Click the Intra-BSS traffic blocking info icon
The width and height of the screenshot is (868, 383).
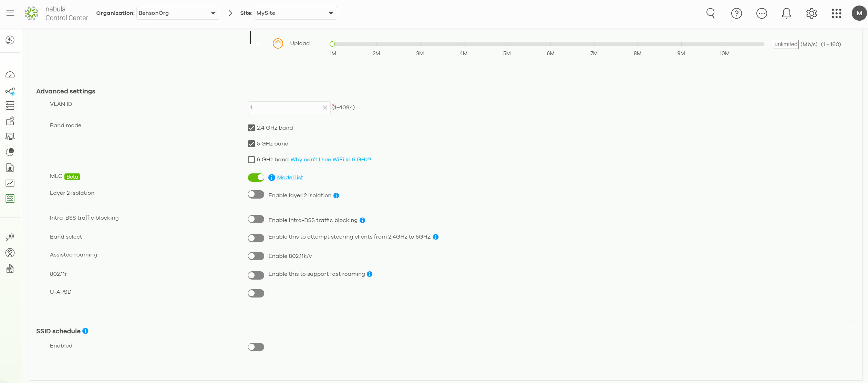click(x=362, y=220)
